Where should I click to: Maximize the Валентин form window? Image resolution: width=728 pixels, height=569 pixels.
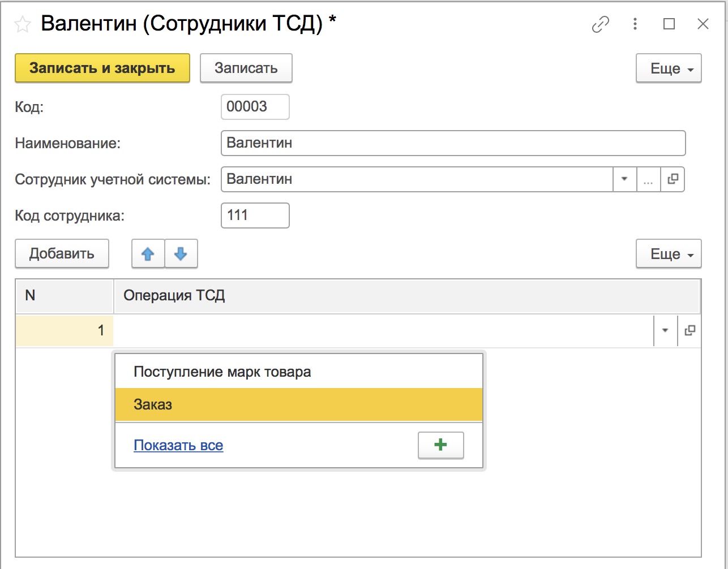click(x=669, y=24)
